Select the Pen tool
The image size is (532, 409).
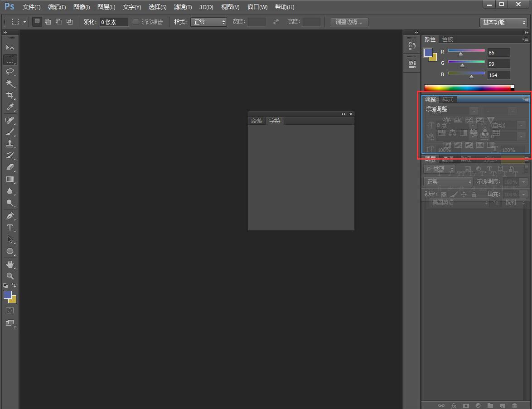[x=10, y=216]
